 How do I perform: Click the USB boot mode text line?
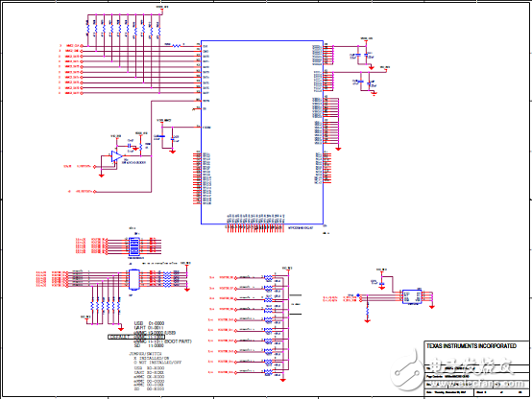[x=149, y=323]
